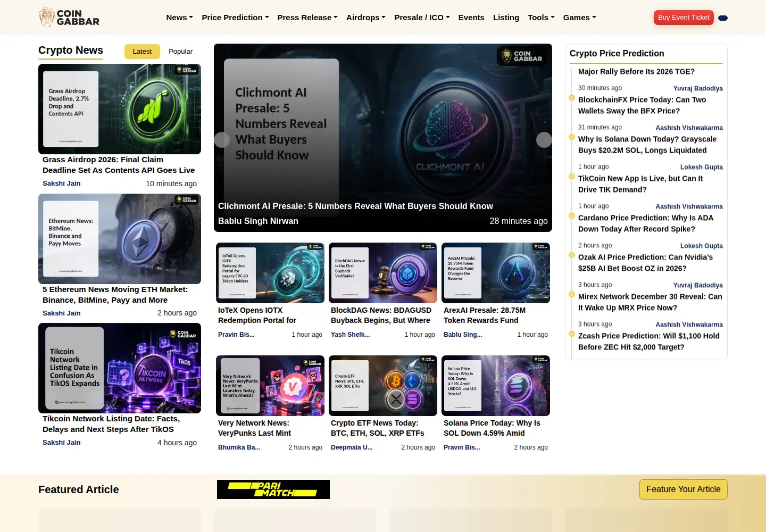The height and width of the screenshot is (532, 766).
Task: Expand the Price Prediction dropdown
Action: [235, 18]
